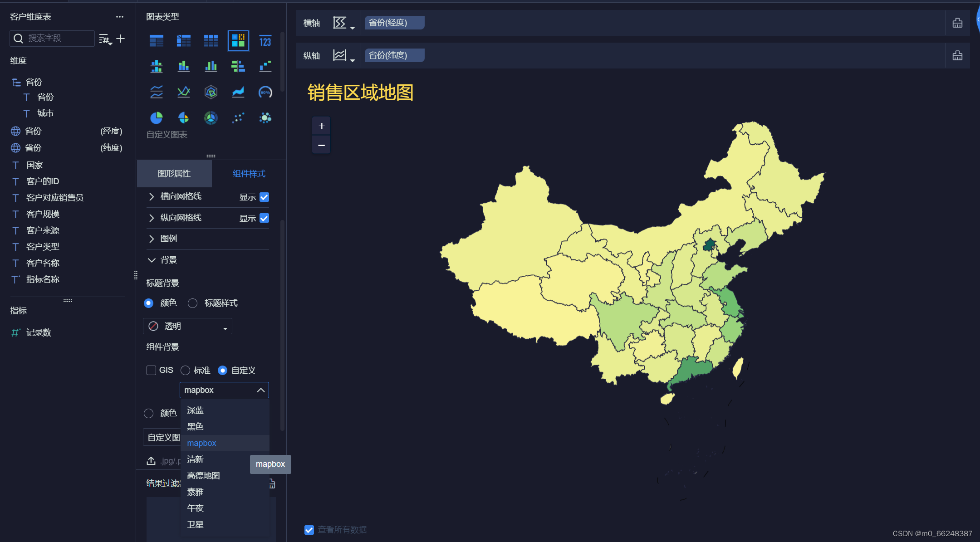Zoom out the map with minus button
Image resolution: width=980 pixels, height=542 pixels.
pos(321,145)
